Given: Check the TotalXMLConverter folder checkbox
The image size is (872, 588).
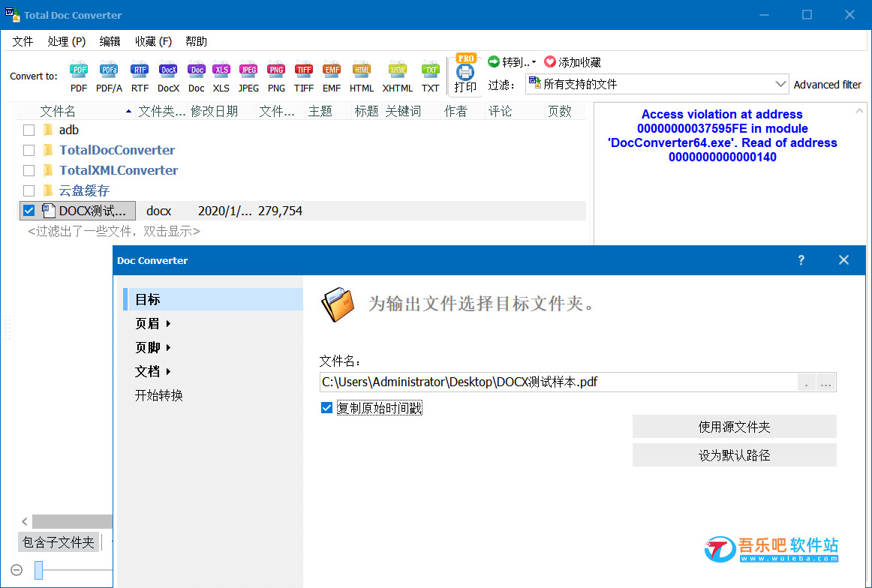Looking at the screenshot, I should [x=29, y=170].
